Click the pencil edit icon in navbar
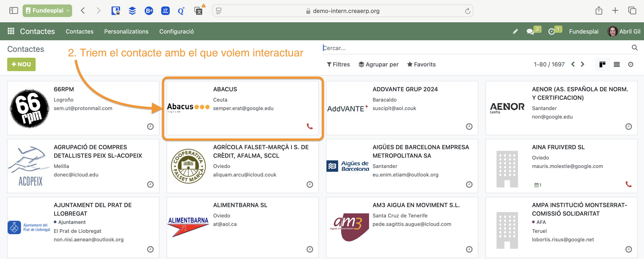Image resolution: width=644 pixels, height=259 pixels. [x=515, y=32]
